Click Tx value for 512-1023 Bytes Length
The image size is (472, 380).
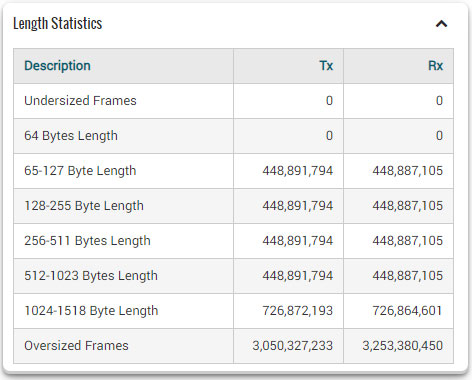pyautogui.click(x=298, y=276)
